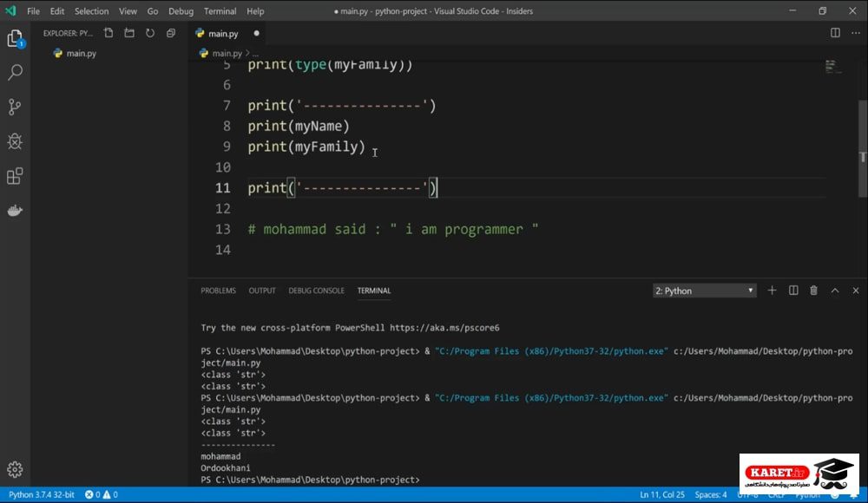Open editor More Actions ellipsis
This screenshot has width=868, height=503.
coord(856,33)
